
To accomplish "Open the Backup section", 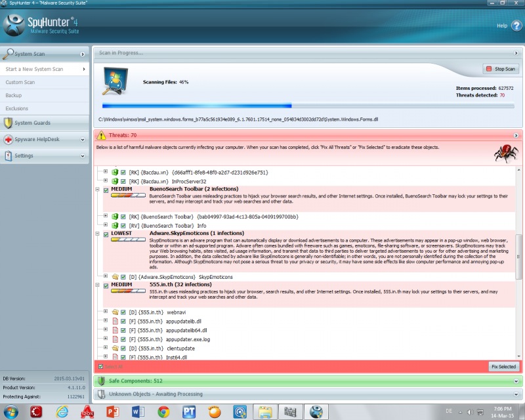I will 45,95.
